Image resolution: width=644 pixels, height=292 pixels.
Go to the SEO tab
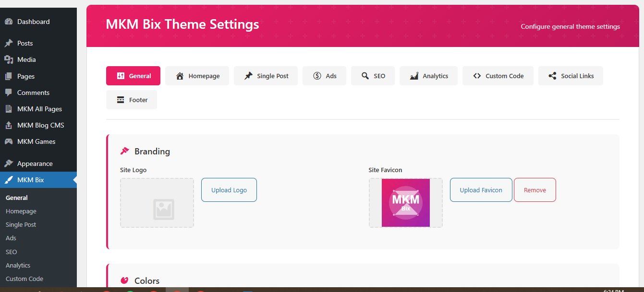[373, 76]
